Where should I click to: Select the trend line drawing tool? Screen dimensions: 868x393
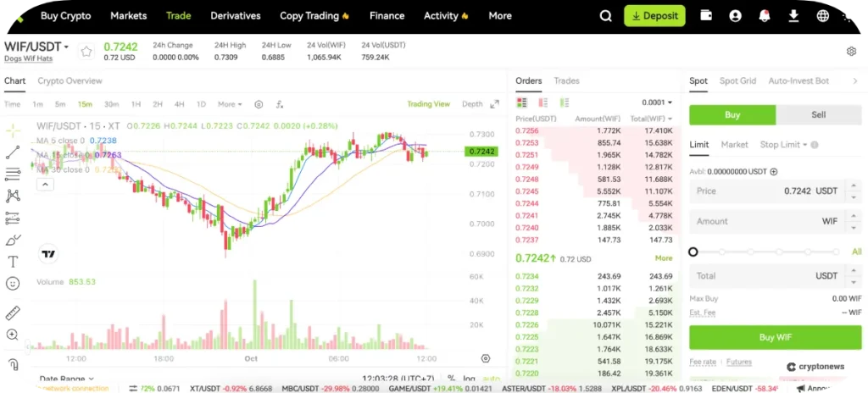13,152
